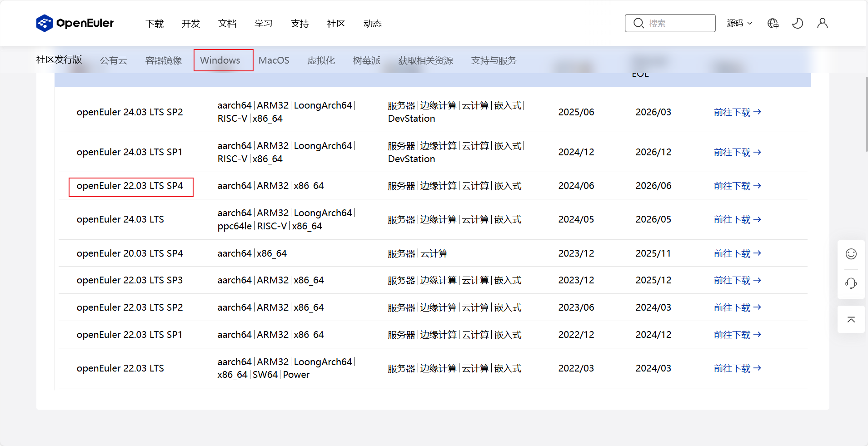Click the openEuler 22.03 LTS SP3 version name
This screenshot has width=868, height=446.
pyautogui.click(x=130, y=280)
